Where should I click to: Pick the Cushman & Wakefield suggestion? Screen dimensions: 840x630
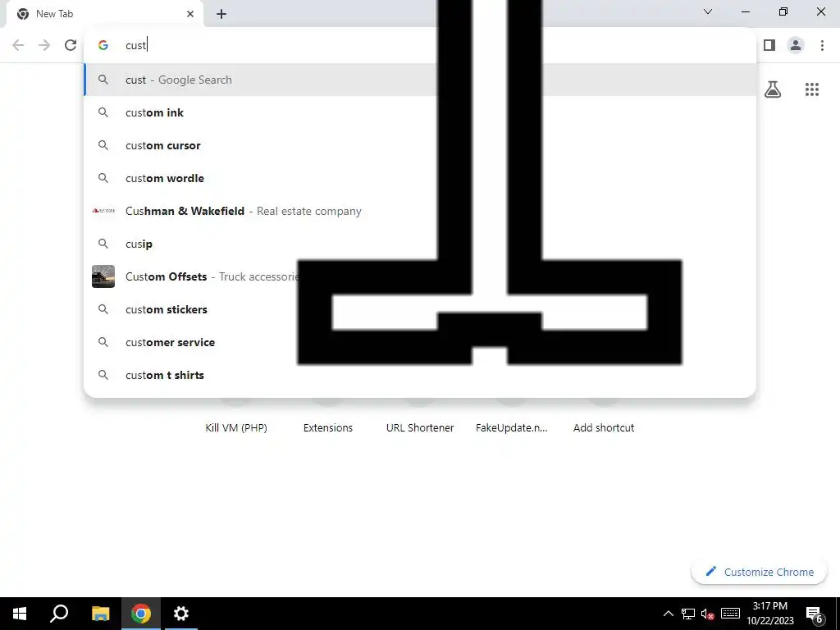(420, 211)
